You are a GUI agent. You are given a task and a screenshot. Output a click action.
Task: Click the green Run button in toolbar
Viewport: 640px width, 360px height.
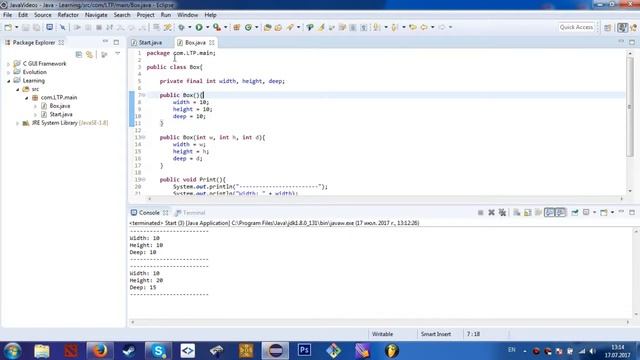click(x=199, y=27)
